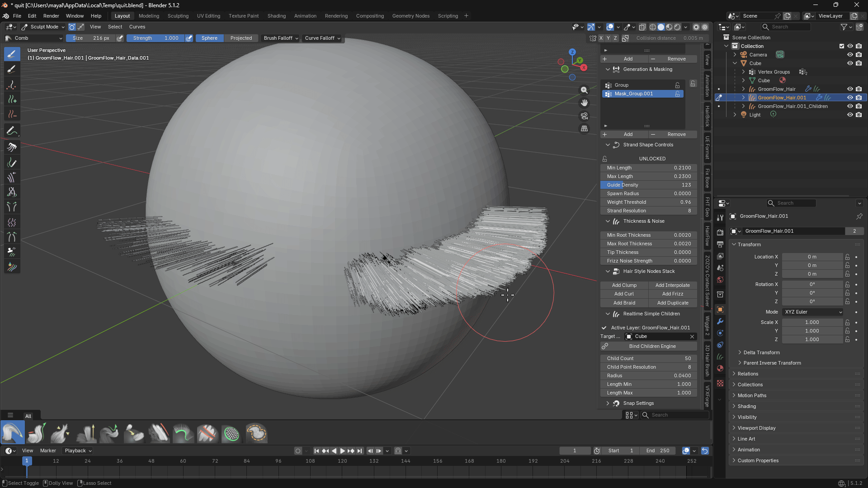Viewport: 868px width, 488px height.
Task: Toggle X-ray in the viewport header
Action: tap(642, 27)
